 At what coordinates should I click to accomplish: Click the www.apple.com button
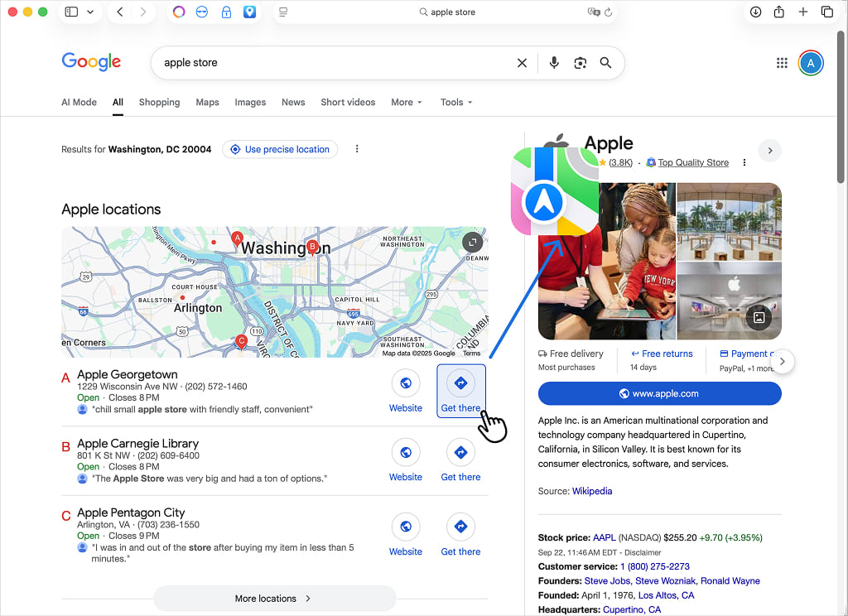tap(659, 393)
